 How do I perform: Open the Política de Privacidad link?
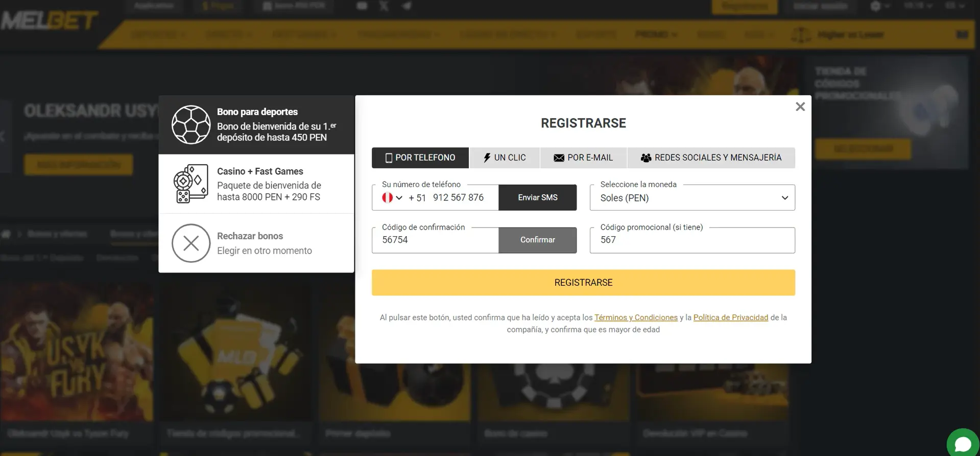pos(731,317)
